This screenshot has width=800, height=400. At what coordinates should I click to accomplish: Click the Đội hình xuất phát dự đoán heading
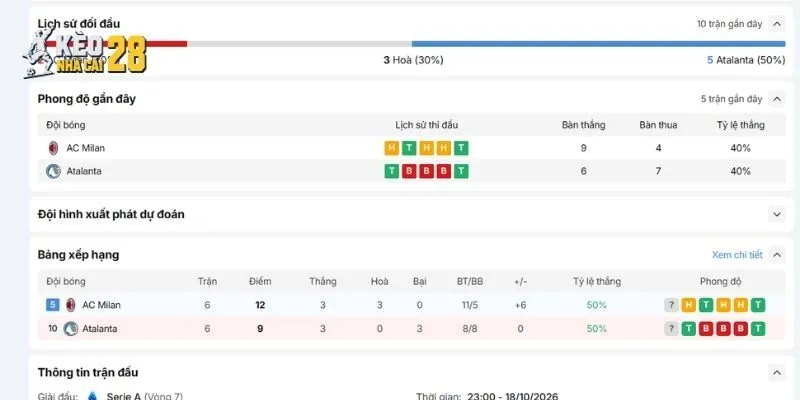(x=111, y=214)
